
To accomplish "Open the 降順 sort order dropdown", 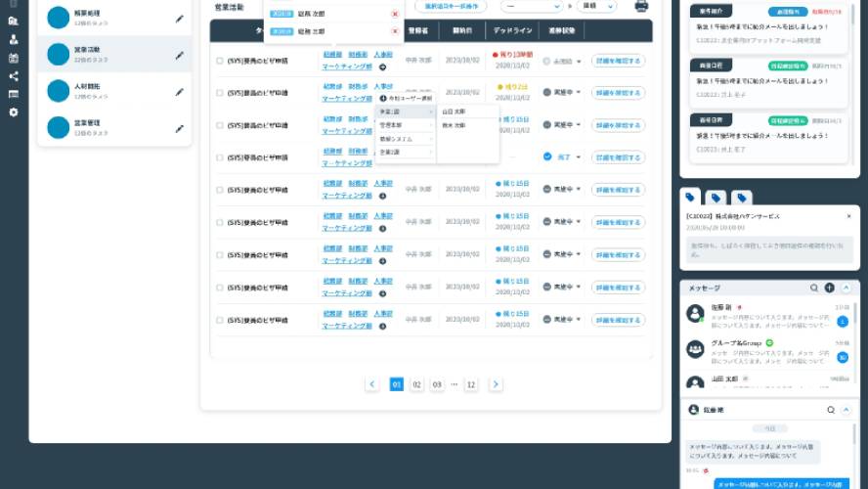I will click(596, 6).
